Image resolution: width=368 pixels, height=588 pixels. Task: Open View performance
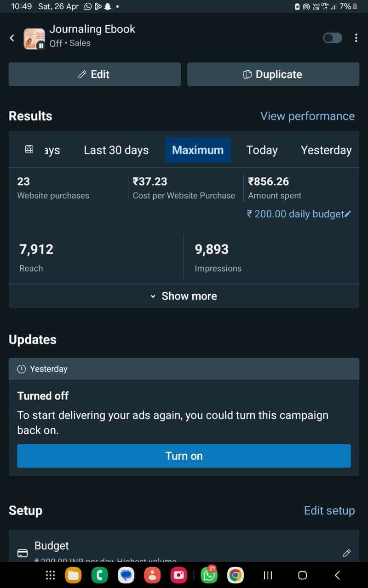coord(307,116)
